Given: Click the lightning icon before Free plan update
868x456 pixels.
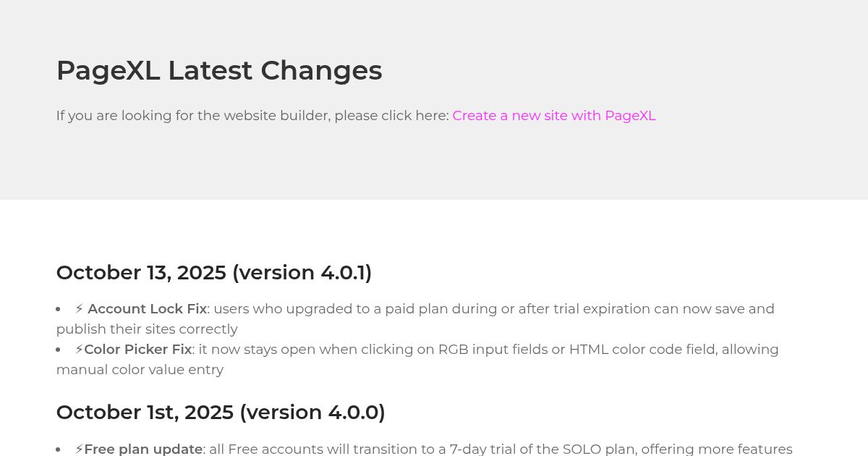Looking at the screenshot, I should click(79, 449).
